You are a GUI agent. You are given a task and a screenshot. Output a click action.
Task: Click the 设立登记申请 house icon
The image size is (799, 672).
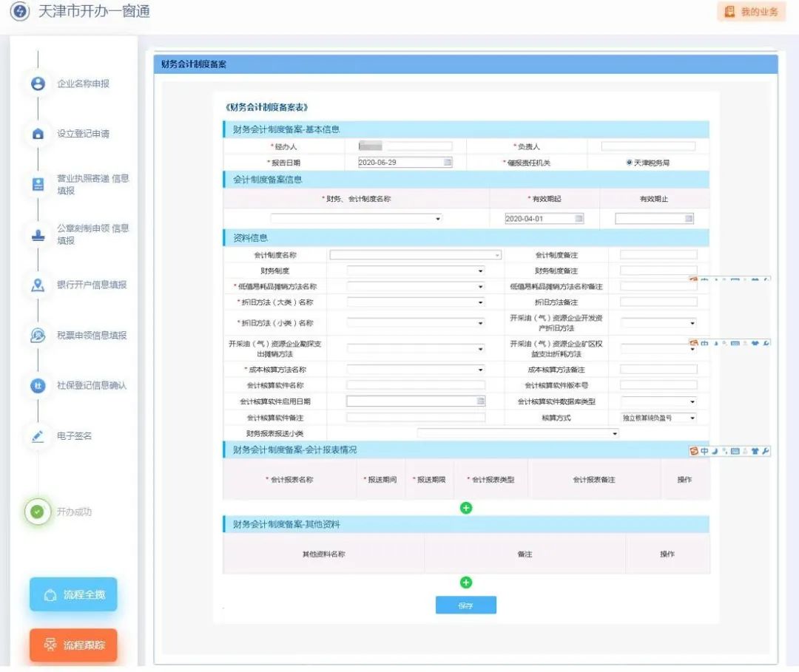(38, 133)
